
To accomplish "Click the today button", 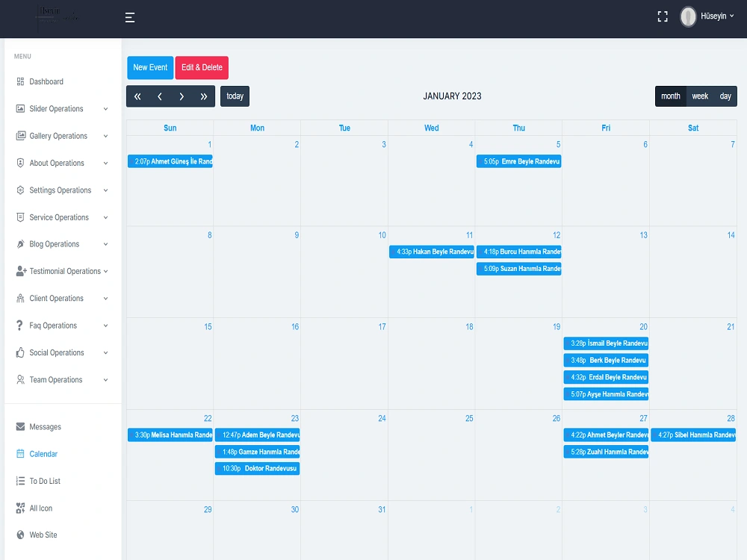I will tap(235, 96).
